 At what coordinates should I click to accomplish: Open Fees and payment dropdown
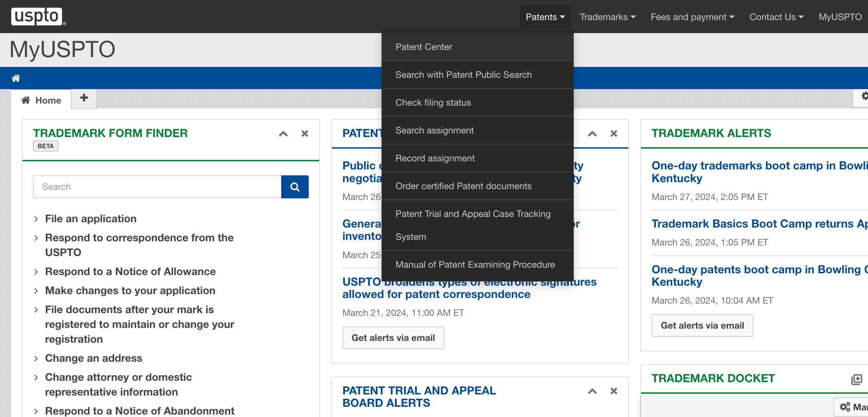point(692,17)
